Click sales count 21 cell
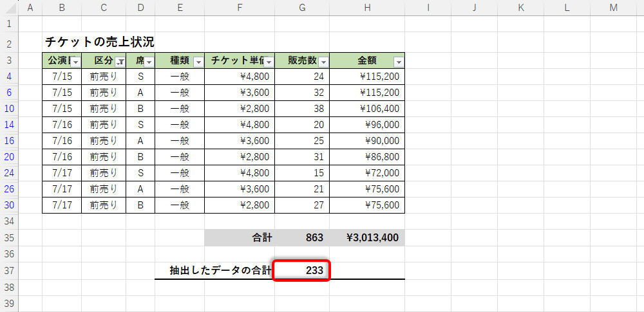Viewport: 644px width, 312px height. coord(302,189)
